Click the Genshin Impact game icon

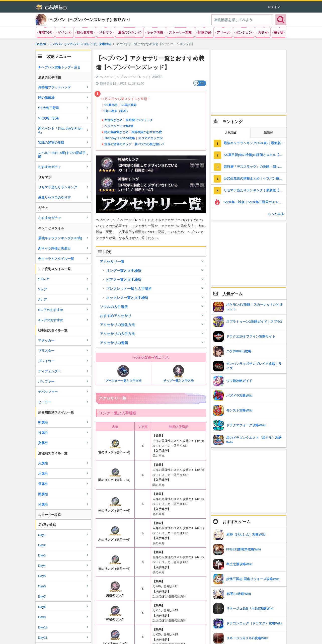[218, 535]
